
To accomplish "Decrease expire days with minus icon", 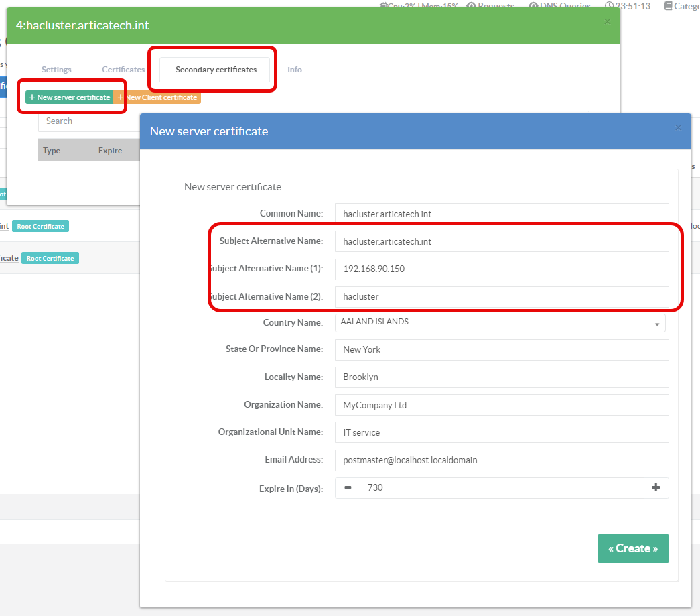I will pyautogui.click(x=348, y=488).
